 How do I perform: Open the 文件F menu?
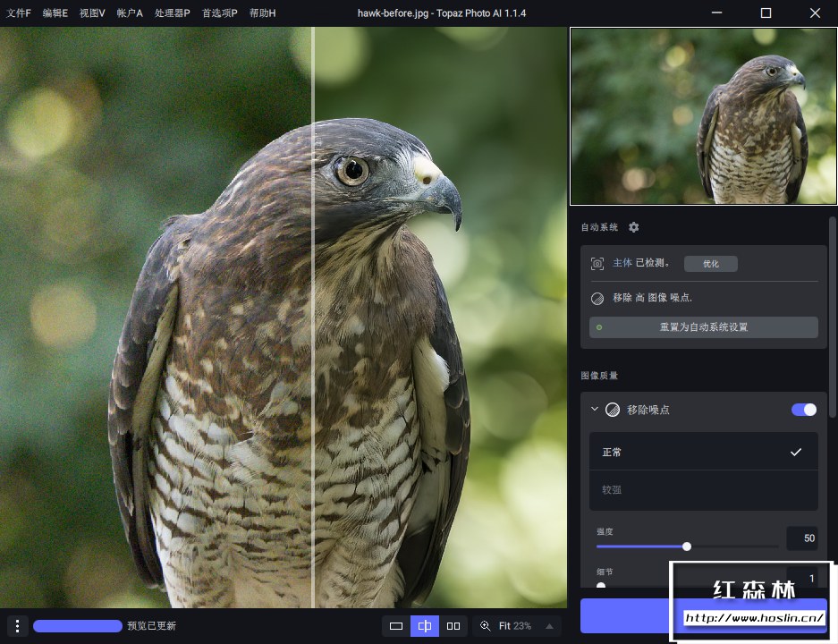coord(19,13)
